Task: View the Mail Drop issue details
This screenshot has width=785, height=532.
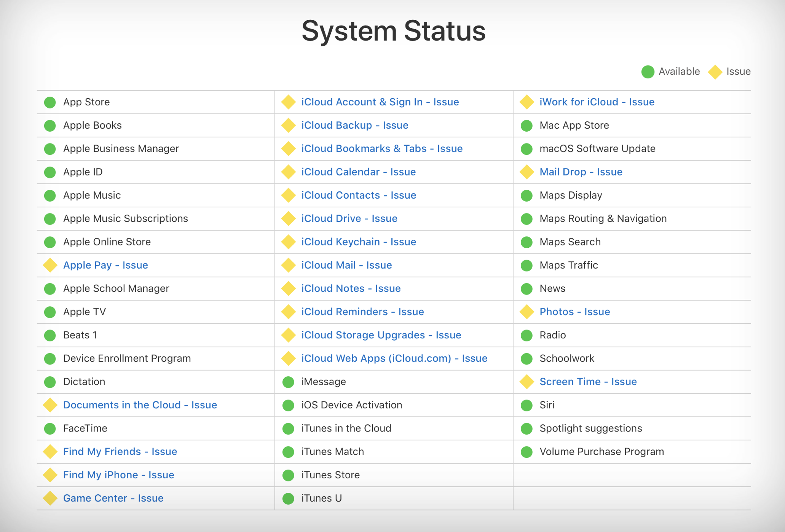Action: 581,172
